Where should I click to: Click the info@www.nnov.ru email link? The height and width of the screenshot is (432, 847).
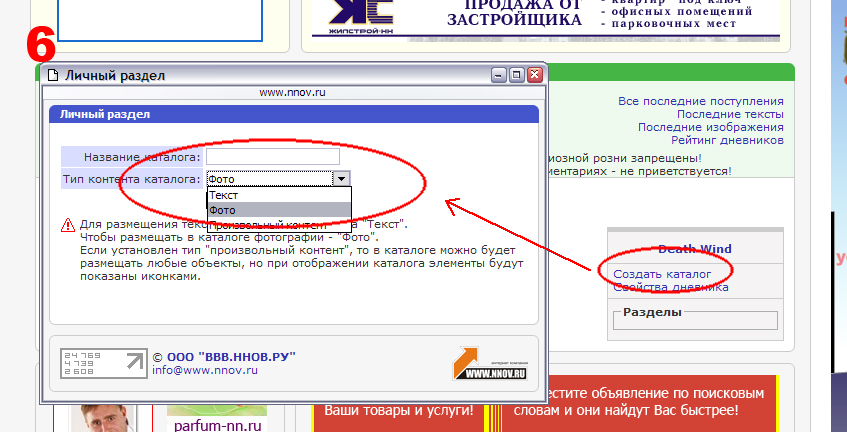tap(205, 370)
